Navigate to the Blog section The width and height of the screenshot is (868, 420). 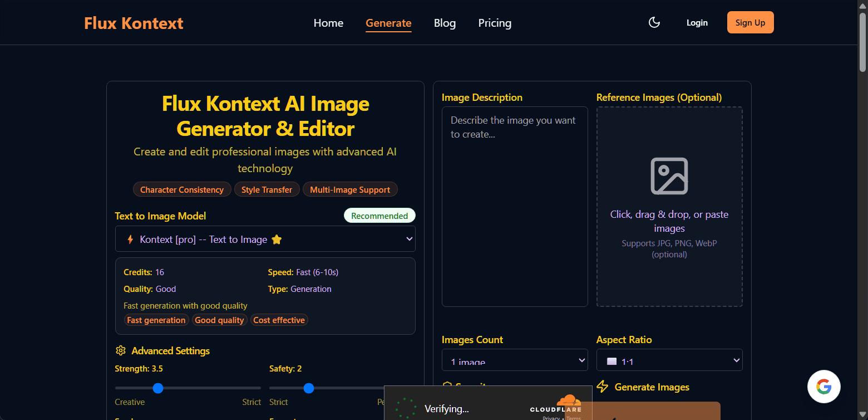coord(445,23)
